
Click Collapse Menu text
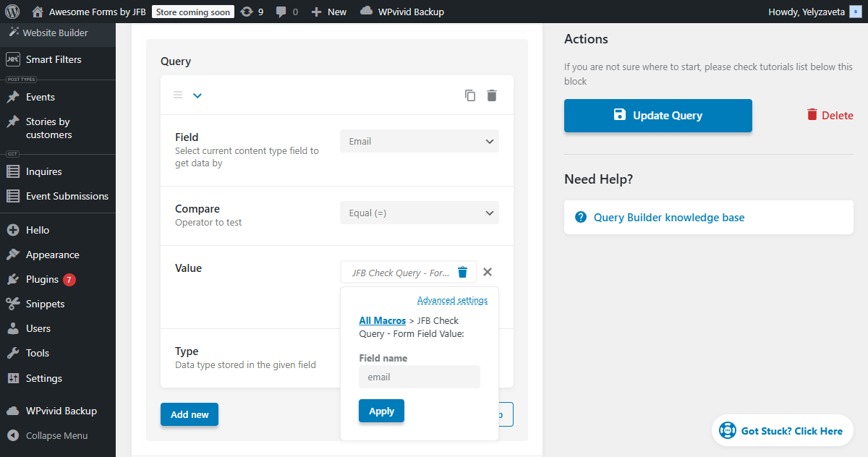pos(56,435)
